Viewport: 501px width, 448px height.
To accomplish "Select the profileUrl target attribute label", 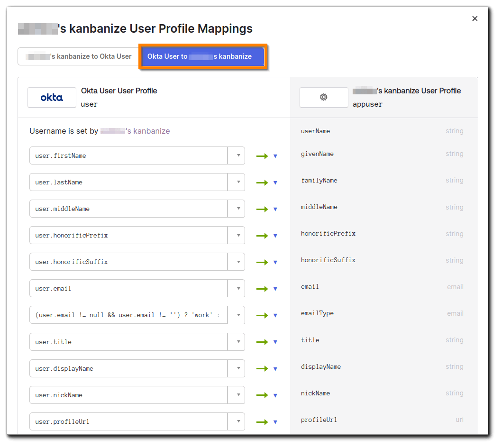I will point(319,420).
